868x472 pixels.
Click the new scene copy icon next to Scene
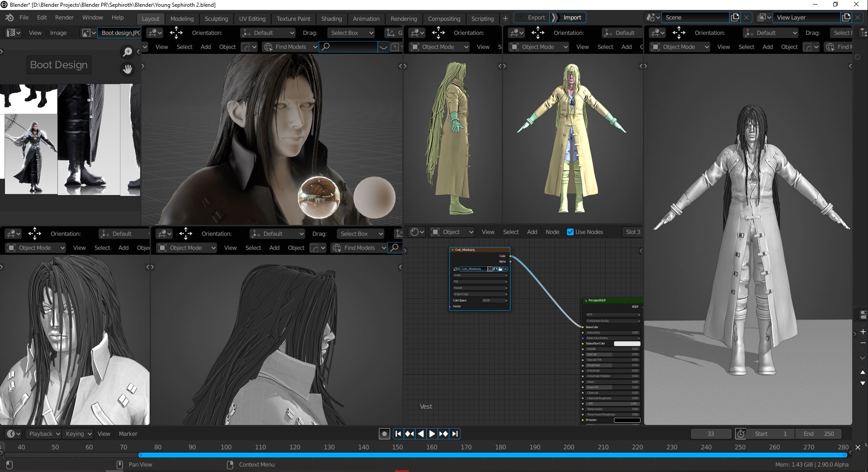coord(735,17)
